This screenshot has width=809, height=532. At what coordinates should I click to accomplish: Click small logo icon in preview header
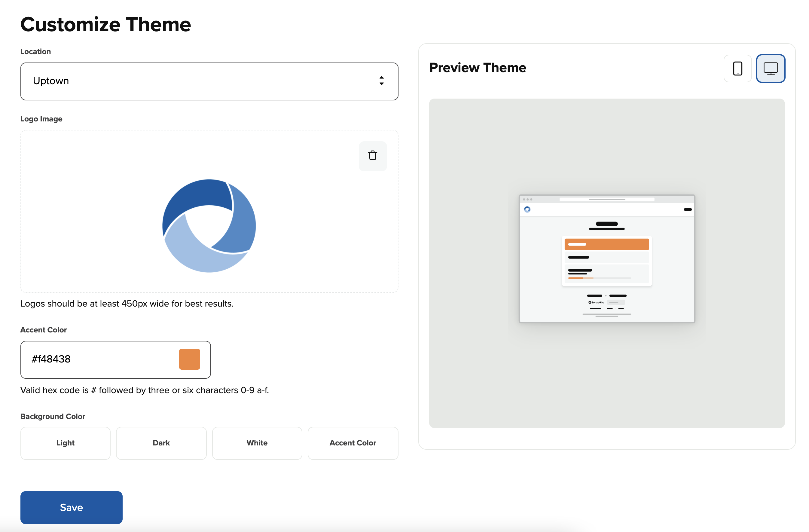tap(527, 209)
